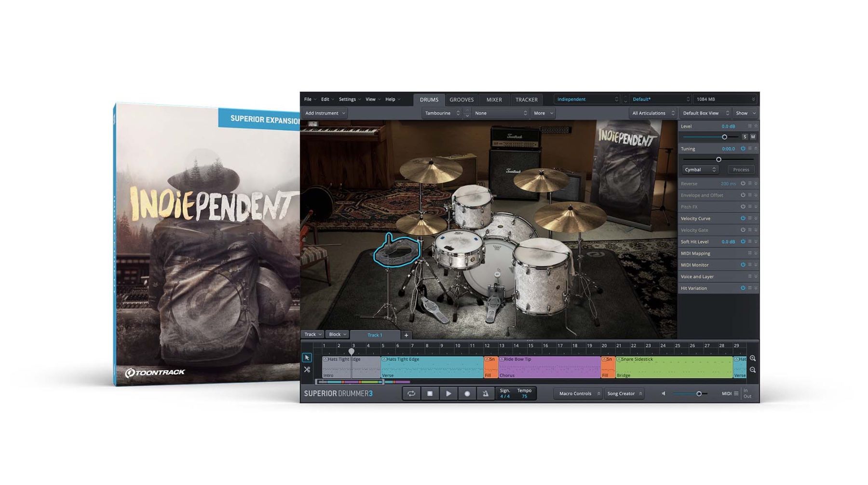Open Song Creator panel

click(624, 393)
